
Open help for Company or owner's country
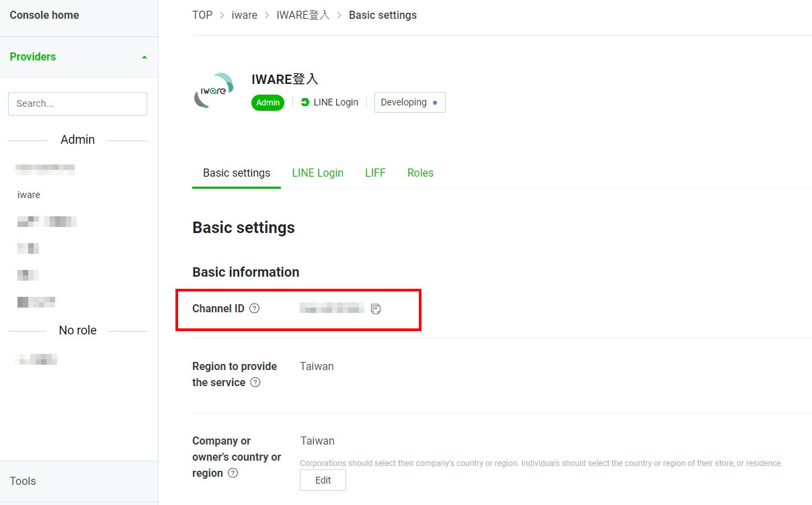[233, 473]
